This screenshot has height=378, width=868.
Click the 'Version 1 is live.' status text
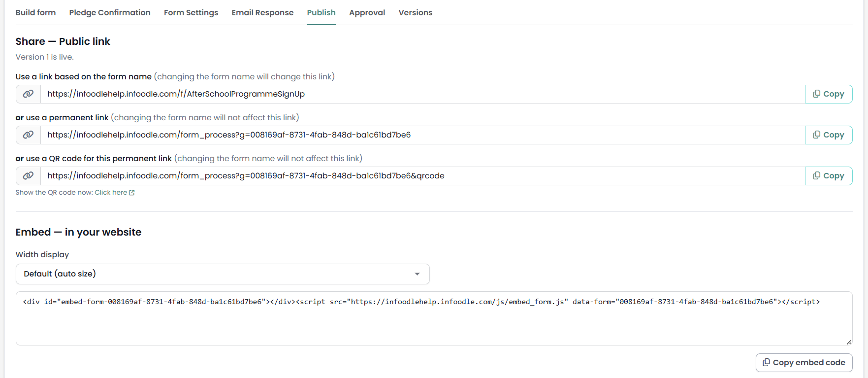tap(45, 57)
